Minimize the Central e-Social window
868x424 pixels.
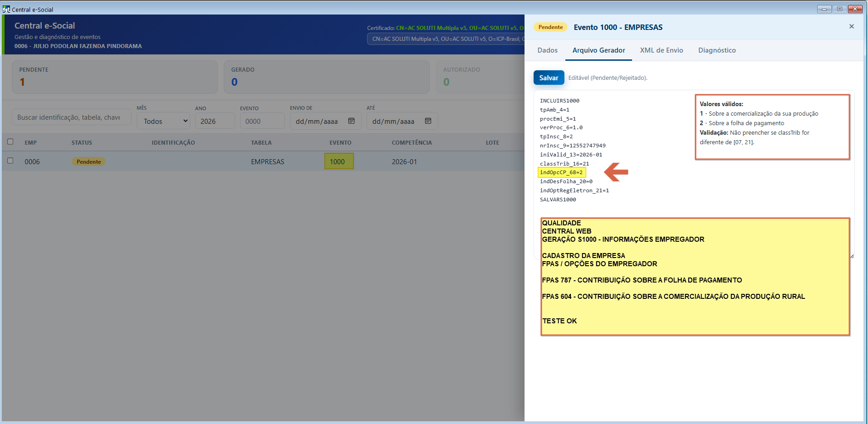coord(824,9)
